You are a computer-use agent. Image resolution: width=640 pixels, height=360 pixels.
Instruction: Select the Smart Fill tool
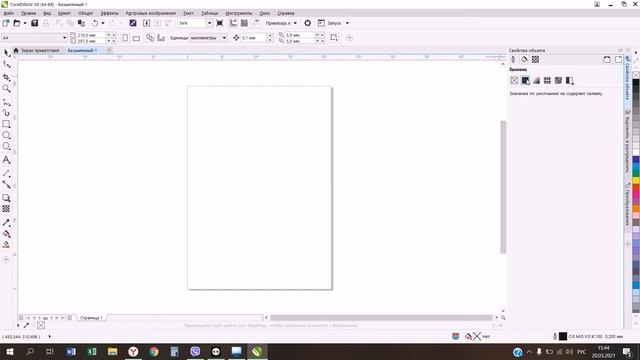6,244
